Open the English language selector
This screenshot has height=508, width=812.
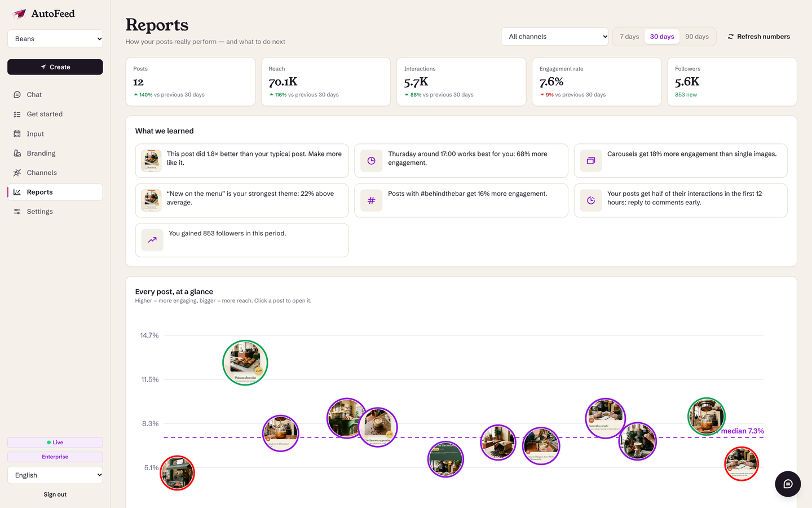55,475
